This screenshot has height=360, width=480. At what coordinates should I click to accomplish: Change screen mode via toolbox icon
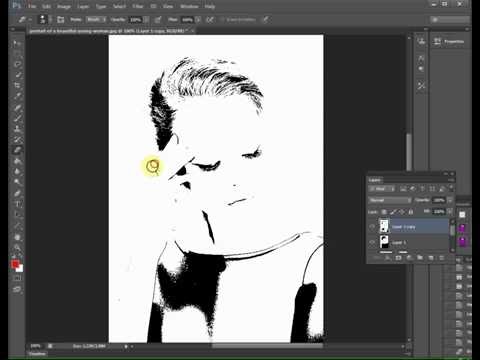click(17, 289)
